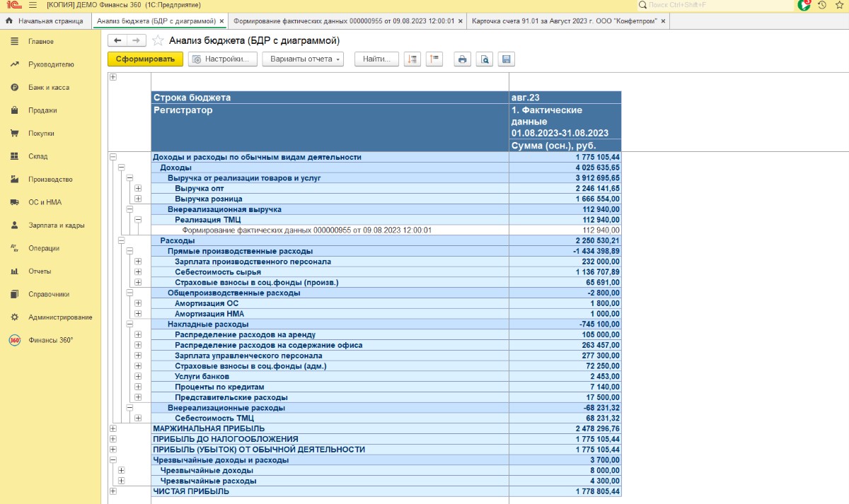The height and width of the screenshot is (504, 849).
Task: Open Настройки... report settings
Action: pyautogui.click(x=222, y=59)
